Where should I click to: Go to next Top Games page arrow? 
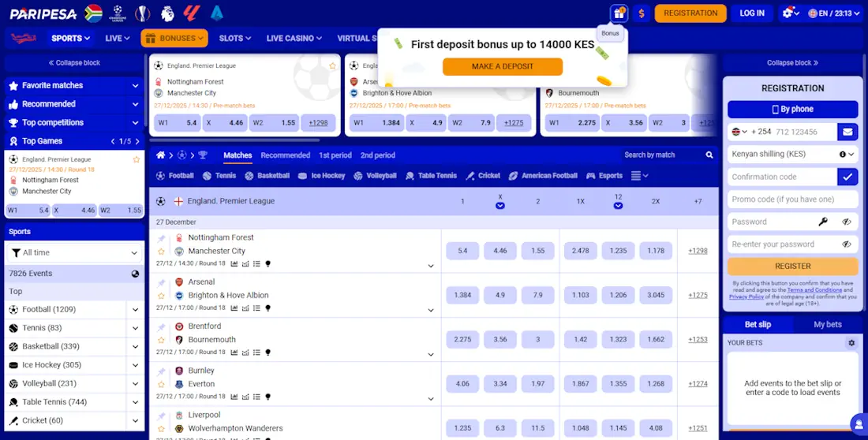[137, 141]
